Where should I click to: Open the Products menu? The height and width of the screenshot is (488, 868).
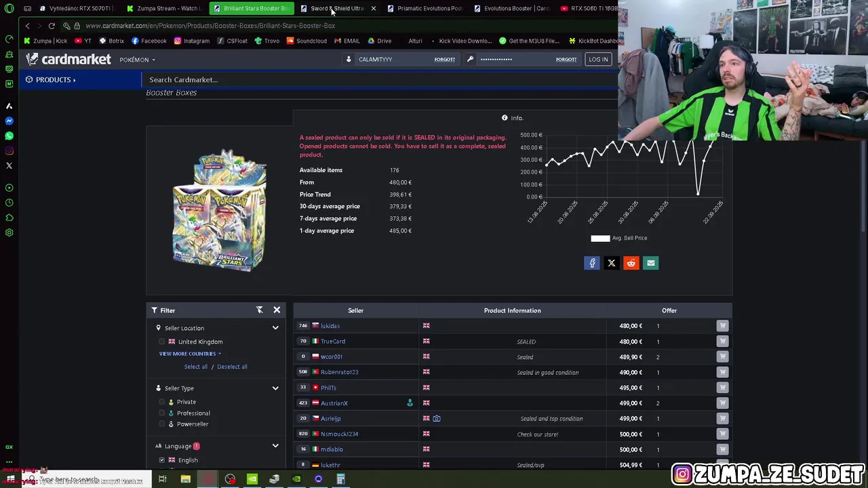click(x=51, y=80)
